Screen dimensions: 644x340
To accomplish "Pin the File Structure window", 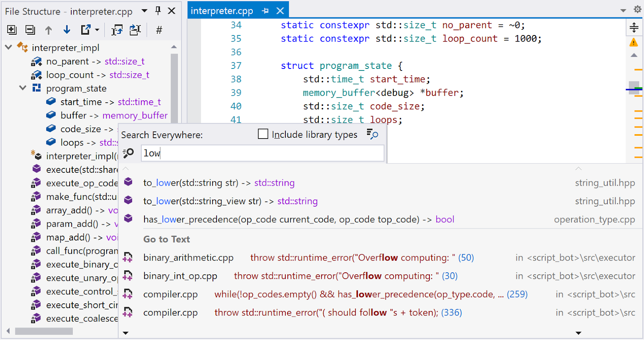I will (x=158, y=11).
